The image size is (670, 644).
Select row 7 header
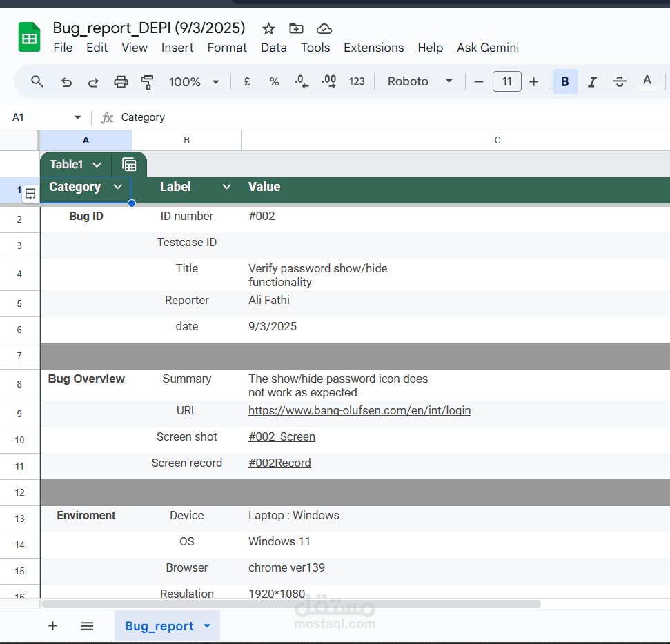(x=19, y=356)
